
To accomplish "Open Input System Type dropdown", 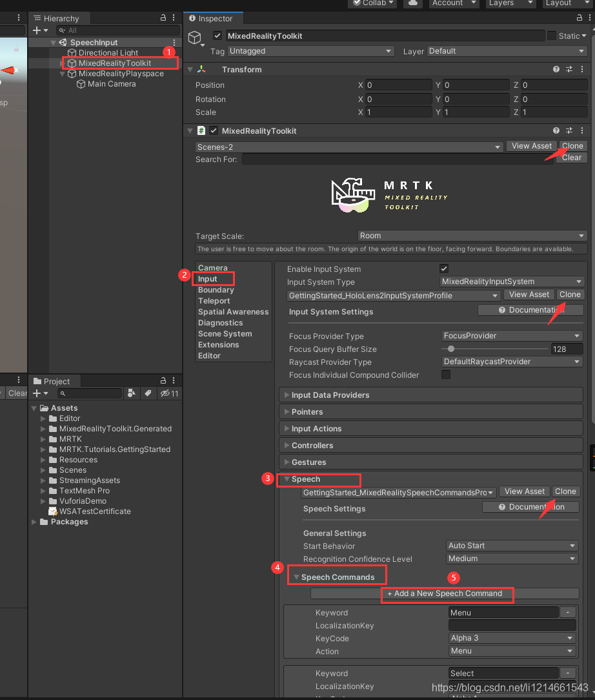I will coord(512,282).
